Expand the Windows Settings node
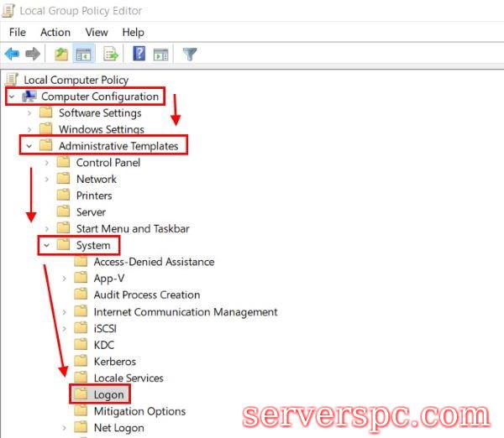504x438 pixels. [x=29, y=130]
